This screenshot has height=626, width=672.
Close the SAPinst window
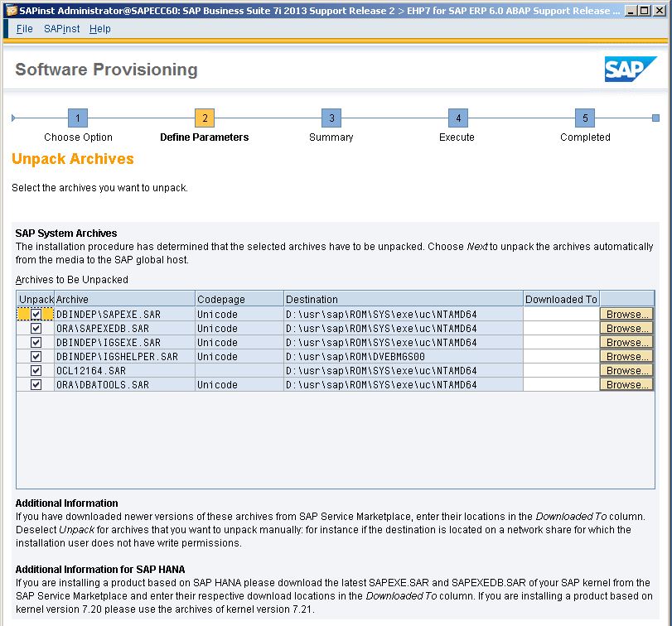(x=660, y=11)
